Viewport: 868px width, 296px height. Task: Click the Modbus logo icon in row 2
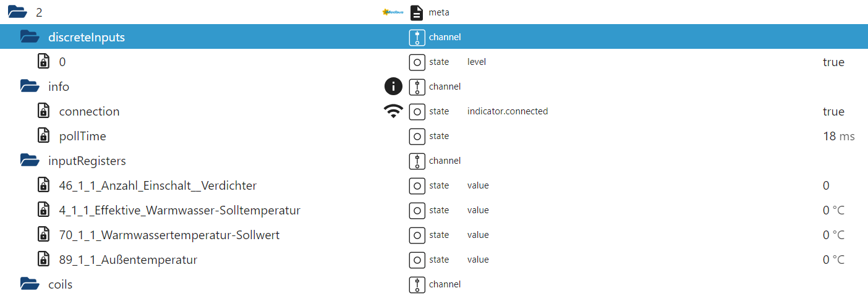point(393,12)
